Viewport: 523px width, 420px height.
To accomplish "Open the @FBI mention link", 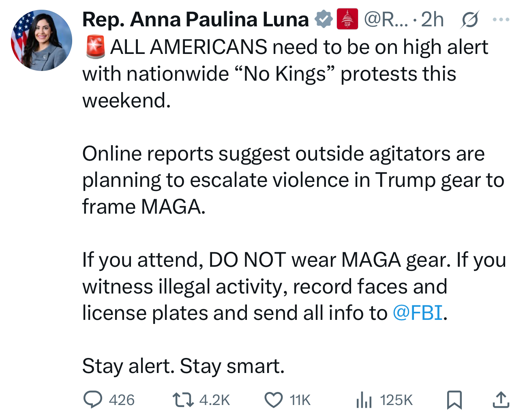I will (x=418, y=313).
